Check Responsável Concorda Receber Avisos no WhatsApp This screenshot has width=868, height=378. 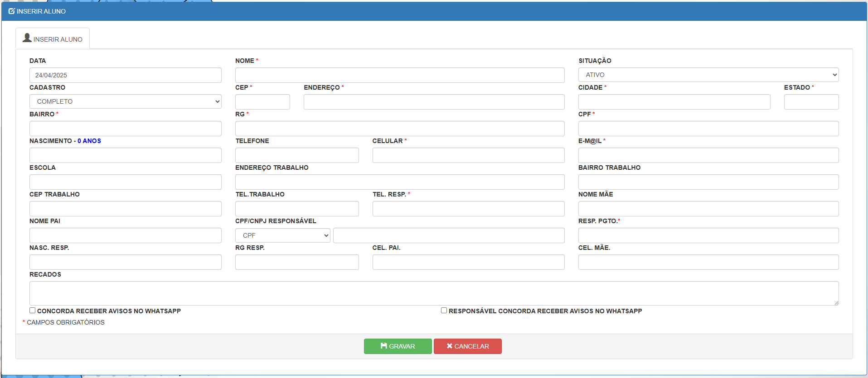pyautogui.click(x=444, y=311)
